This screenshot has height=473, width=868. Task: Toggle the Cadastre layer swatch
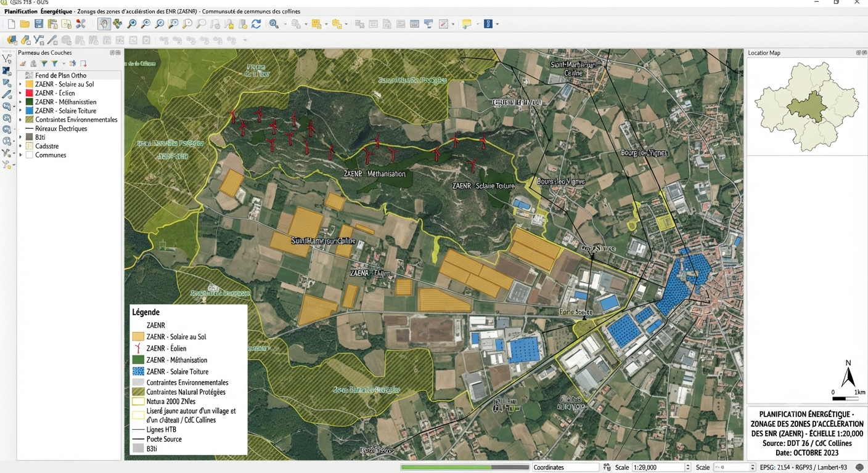pos(29,146)
